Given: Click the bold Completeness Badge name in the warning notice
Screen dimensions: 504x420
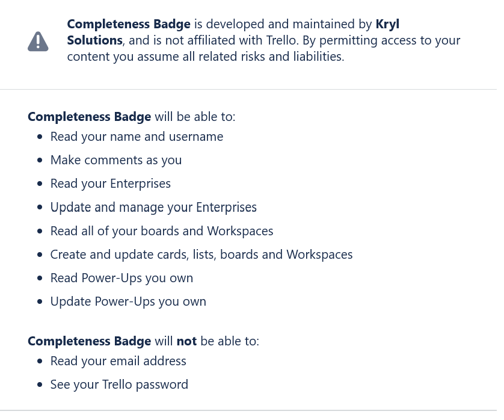Looking at the screenshot, I should [129, 25].
